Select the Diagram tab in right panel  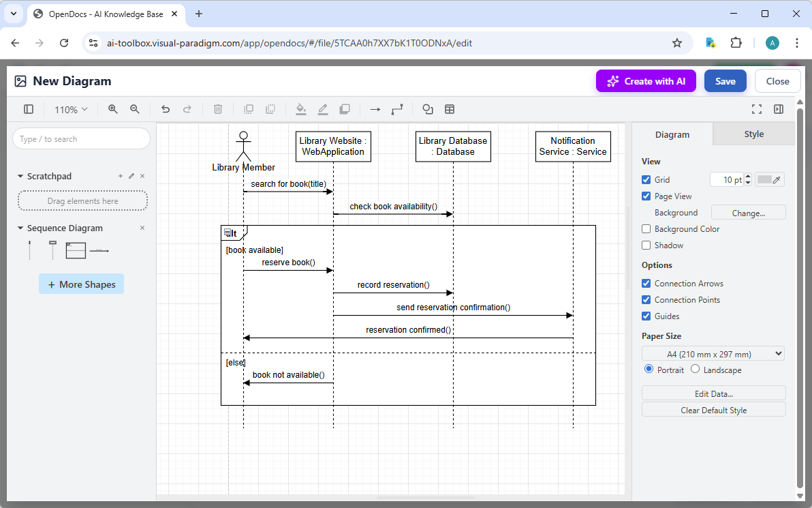[x=672, y=134]
